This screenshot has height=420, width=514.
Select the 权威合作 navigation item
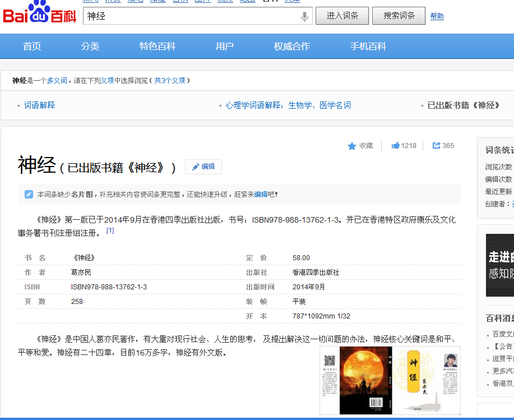click(292, 47)
